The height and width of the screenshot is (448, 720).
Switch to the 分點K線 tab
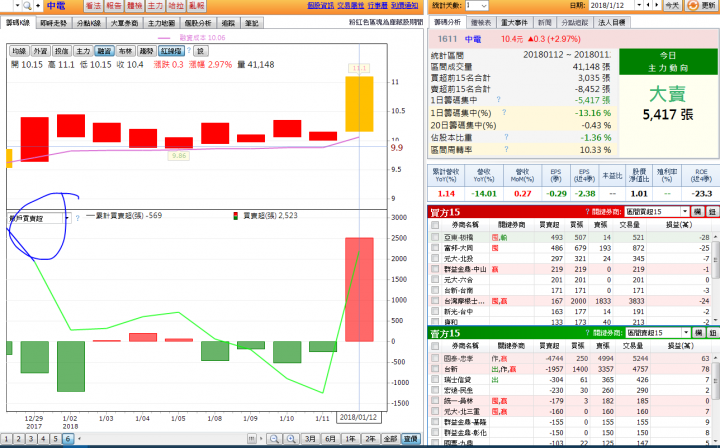click(x=89, y=23)
